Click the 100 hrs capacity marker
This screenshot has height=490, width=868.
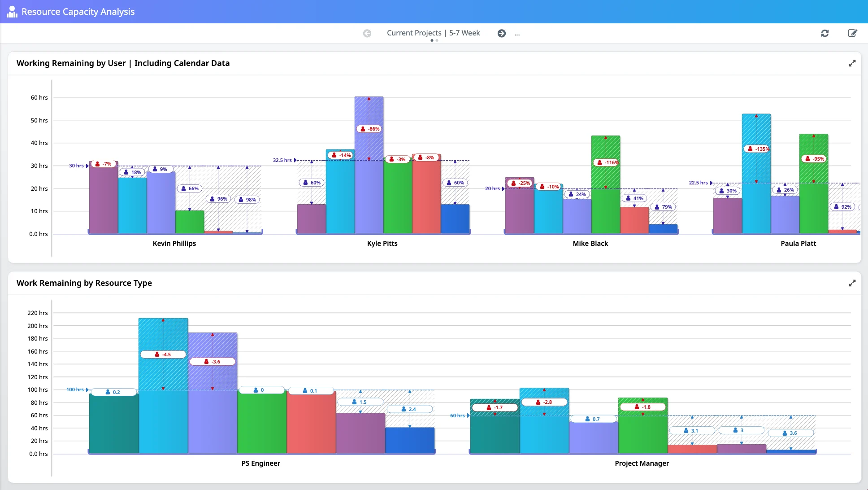(77, 389)
